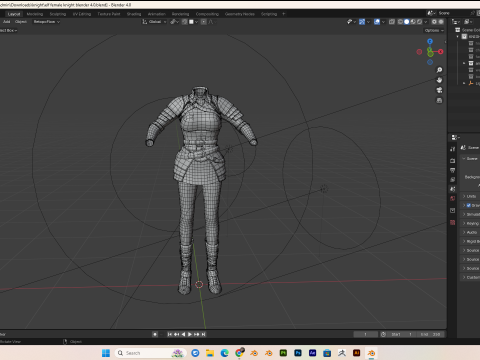Open RetopoFlow dropdown menu
The image size is (480, 360).
click(46, 22)
